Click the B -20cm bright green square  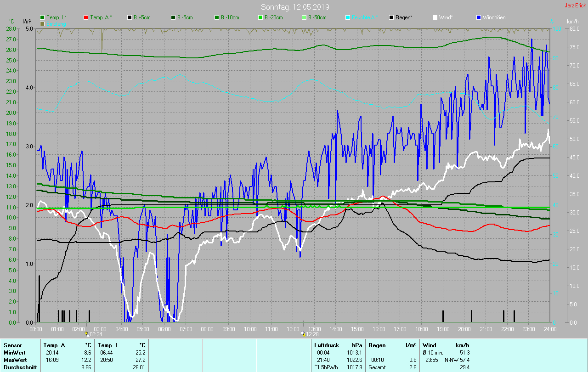point(261,17)
